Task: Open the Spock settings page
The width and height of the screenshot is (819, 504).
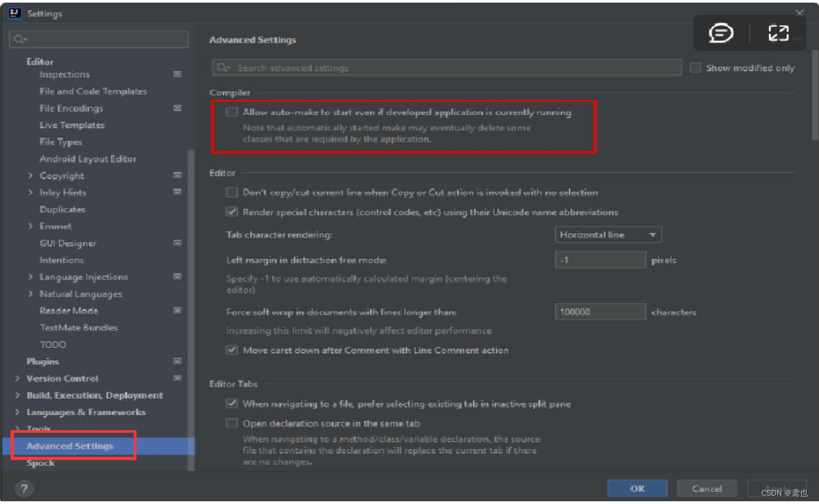Action: pyautogui.click(x=40, y=463)
